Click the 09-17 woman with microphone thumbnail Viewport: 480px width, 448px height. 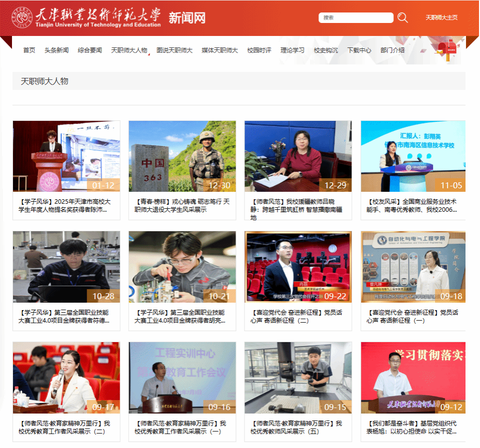point(66,378)
